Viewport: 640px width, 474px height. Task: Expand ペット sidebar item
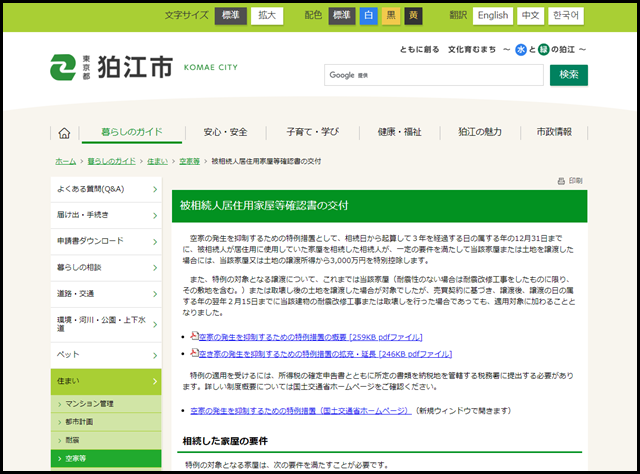[106, 355]
